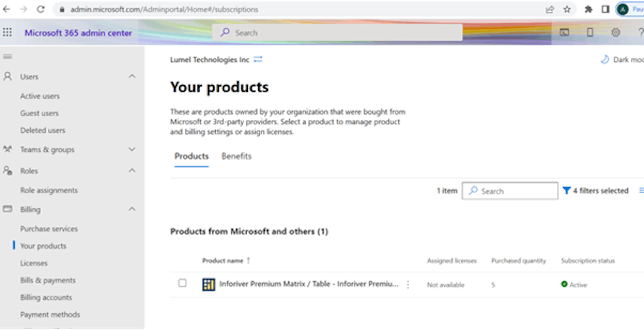Open the app launcher waffle icon

[x=7, y=32]
